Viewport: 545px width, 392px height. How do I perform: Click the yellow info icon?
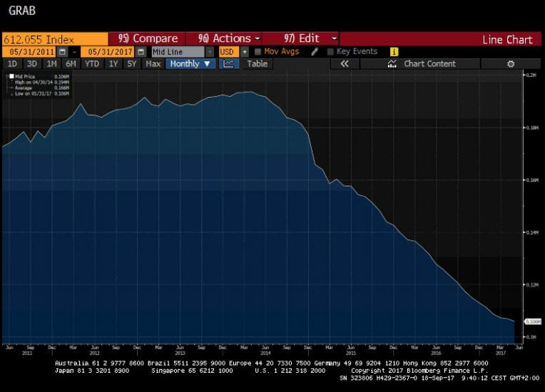[394, 52]
